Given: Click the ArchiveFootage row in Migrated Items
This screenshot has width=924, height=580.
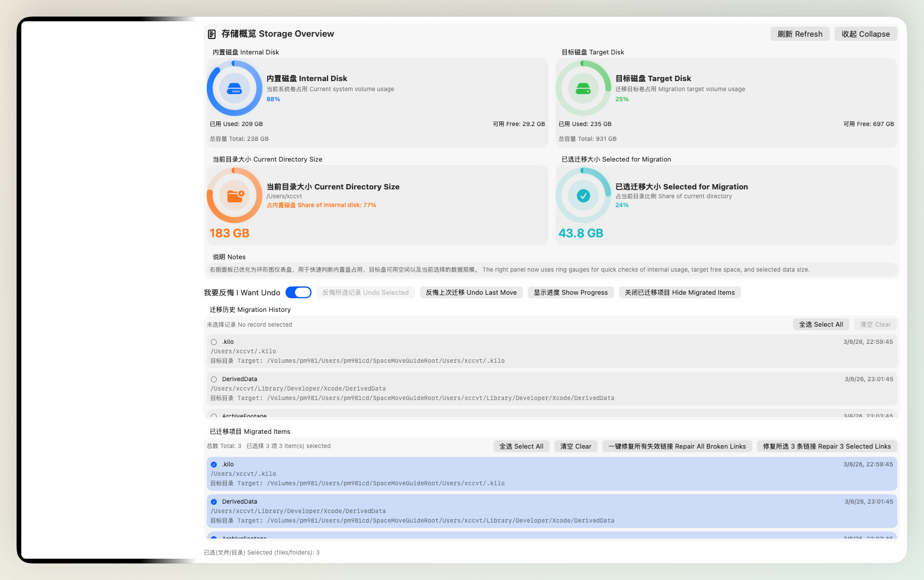Looking at the screenshot, I should (x=415, y=537).
